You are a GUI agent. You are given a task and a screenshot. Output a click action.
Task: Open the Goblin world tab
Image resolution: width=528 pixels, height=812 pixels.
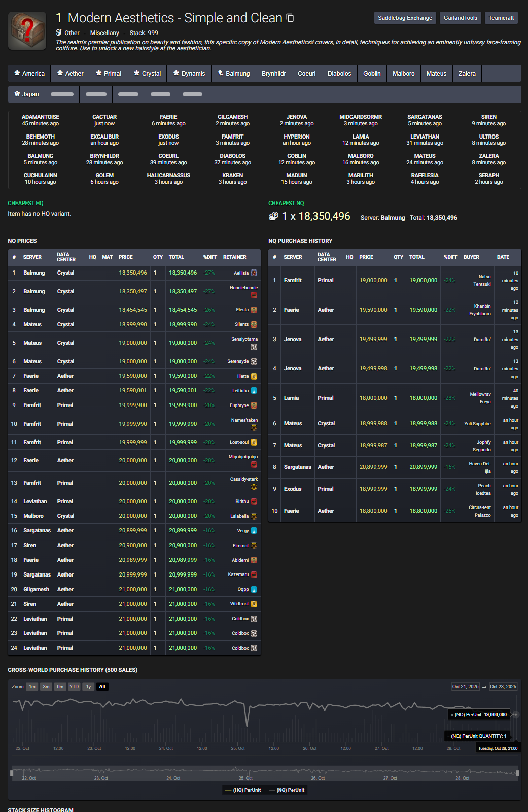[372, 74]
